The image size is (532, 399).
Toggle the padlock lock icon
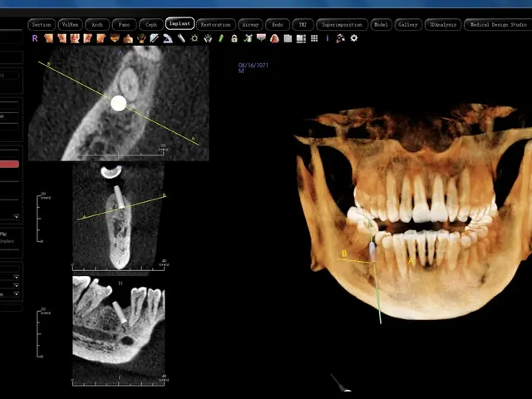[234, 38]
